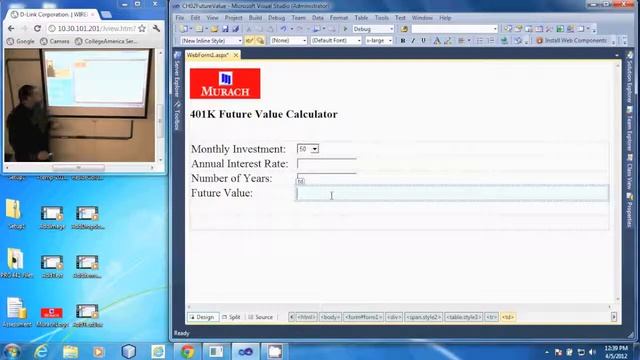Bookmark the page with Chrome star icon

click(142, 28)
